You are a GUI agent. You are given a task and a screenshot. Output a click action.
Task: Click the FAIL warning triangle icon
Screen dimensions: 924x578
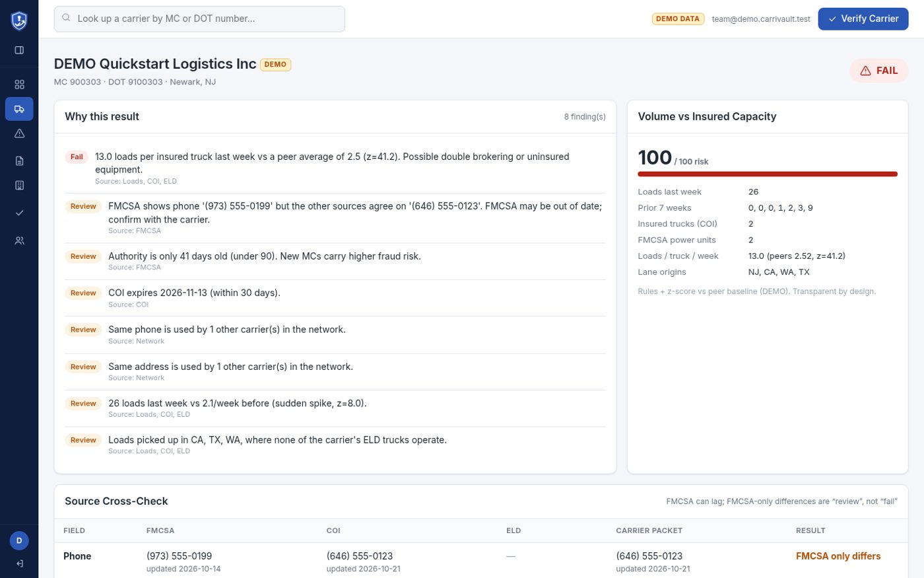865,71
